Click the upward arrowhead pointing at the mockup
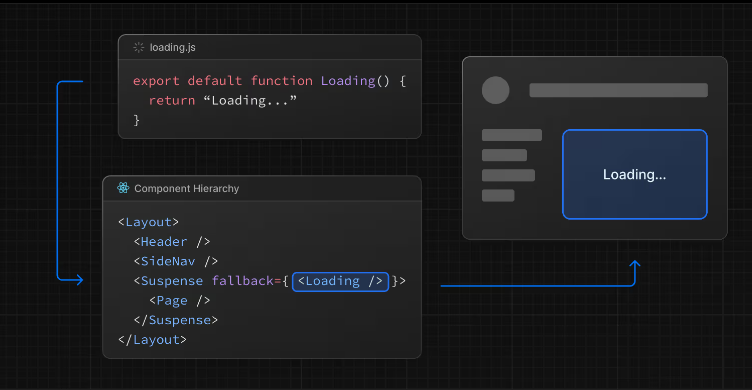 point(634,264)
